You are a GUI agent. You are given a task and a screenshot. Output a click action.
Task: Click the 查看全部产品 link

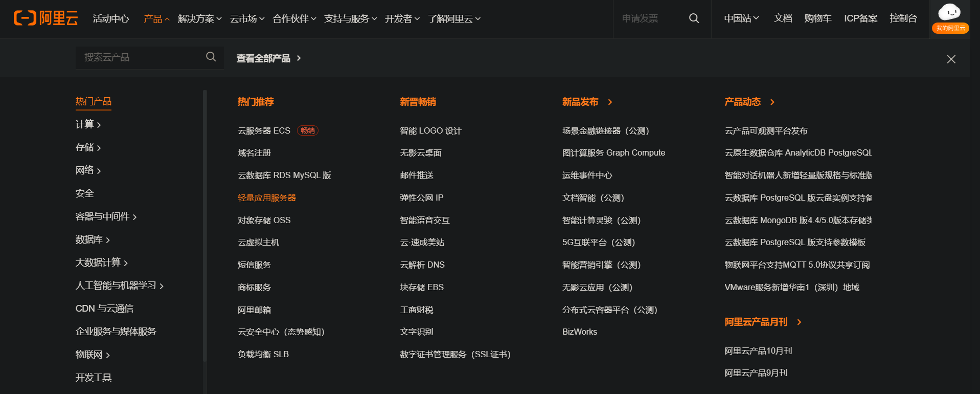263,58
